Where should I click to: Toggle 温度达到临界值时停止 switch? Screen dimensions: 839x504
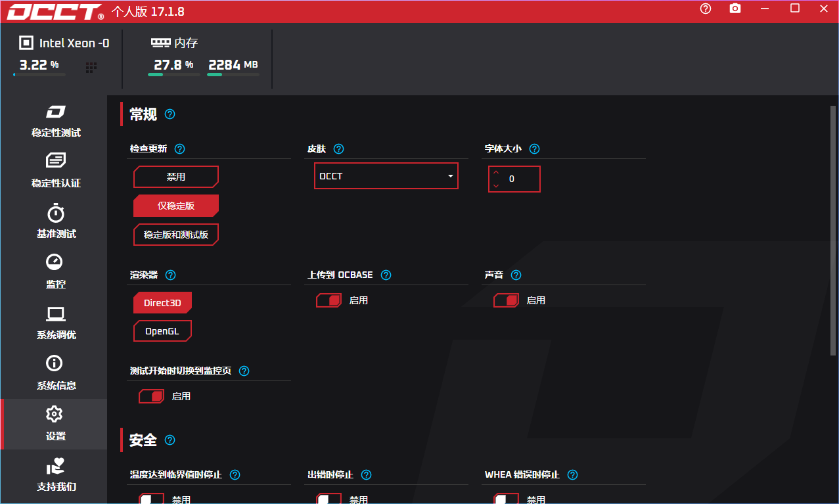coord(152,499)
